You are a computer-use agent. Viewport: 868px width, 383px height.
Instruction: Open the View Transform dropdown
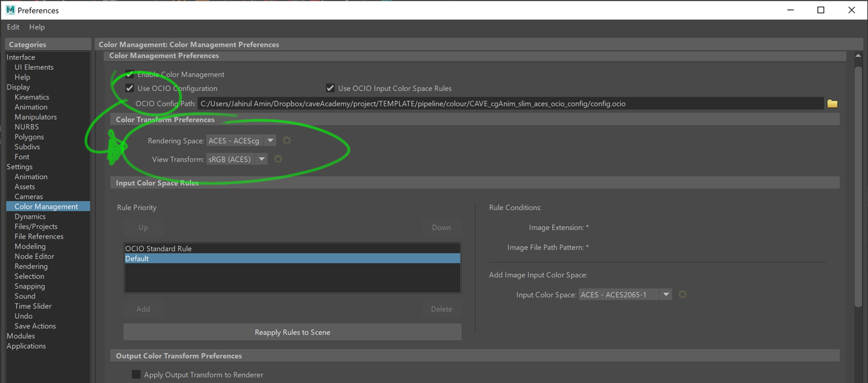pyautogui.click(x=236, y=159)
